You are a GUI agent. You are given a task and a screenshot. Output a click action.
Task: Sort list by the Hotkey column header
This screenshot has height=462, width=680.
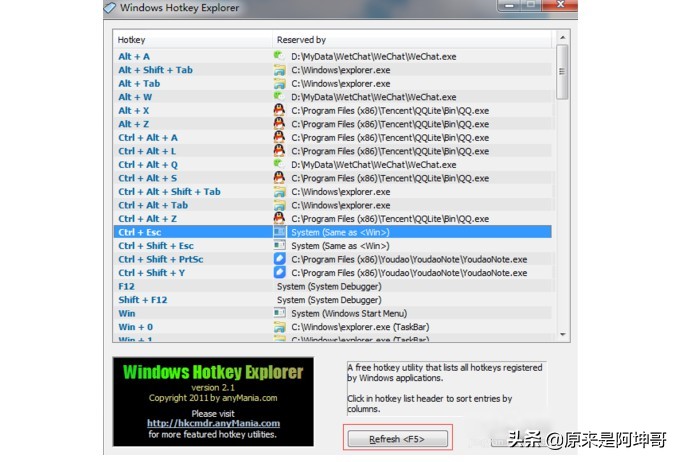point(193,39)
